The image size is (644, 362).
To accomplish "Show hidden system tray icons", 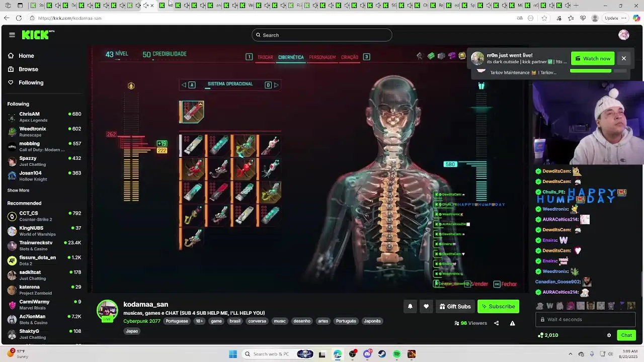I will pyautogui.click(x=570, y=354).
